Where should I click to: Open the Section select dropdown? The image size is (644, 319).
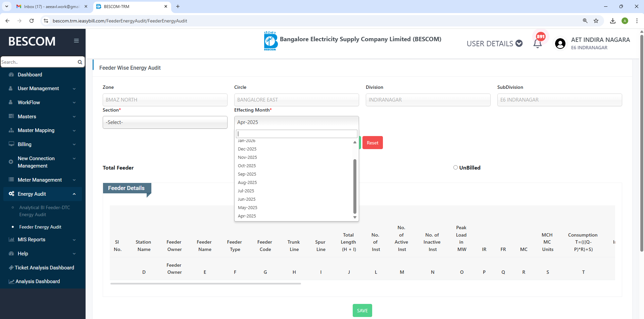pos(165,122)
